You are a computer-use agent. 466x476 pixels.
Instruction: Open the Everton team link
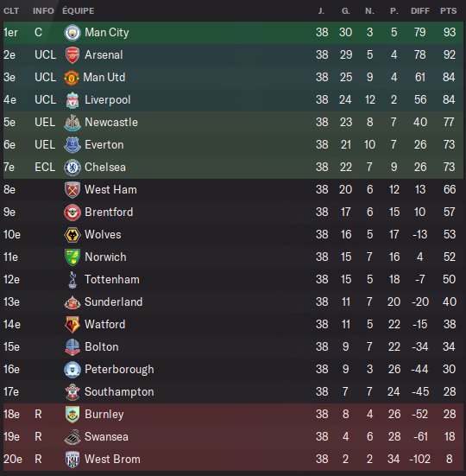(x=104, y=145)
